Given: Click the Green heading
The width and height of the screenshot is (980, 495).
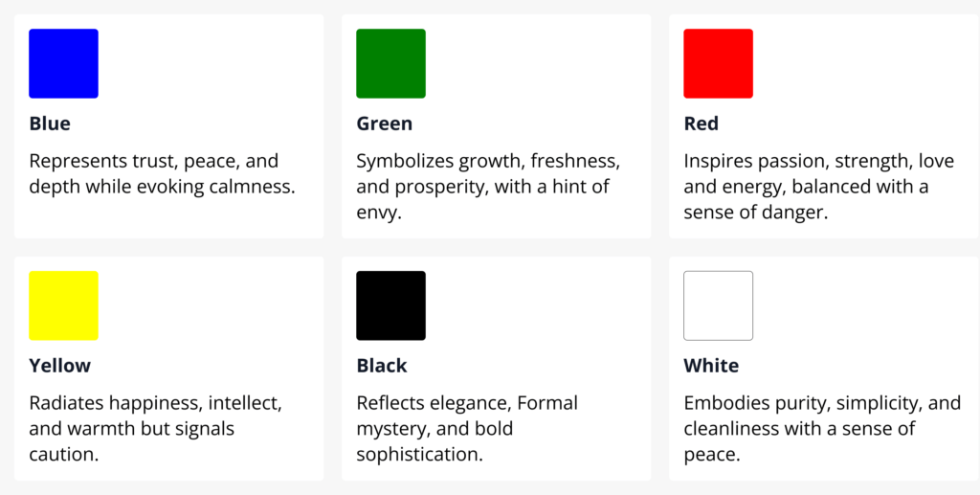Looking at the screenshot, I should (385, 124).
